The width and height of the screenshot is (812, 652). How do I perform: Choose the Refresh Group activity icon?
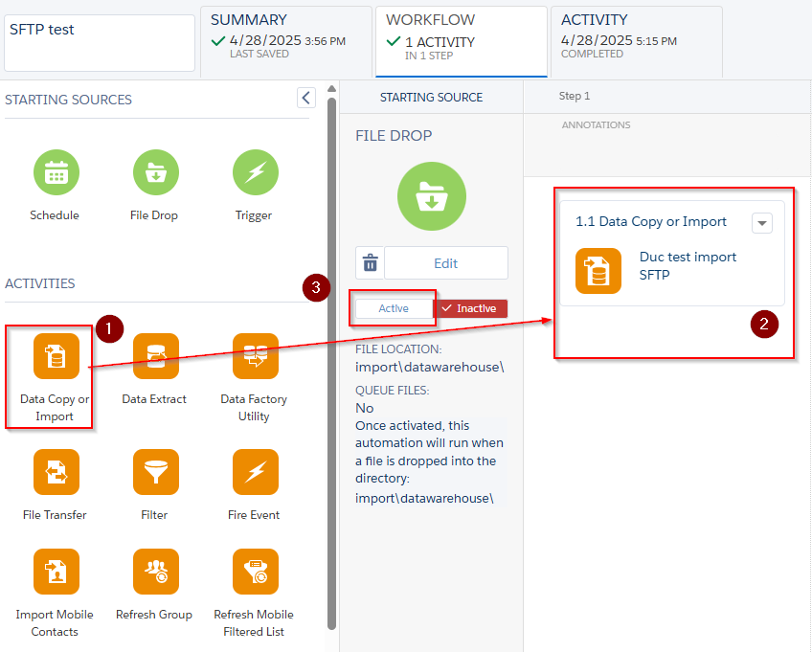pyautogui.click(x=155, y=573)
